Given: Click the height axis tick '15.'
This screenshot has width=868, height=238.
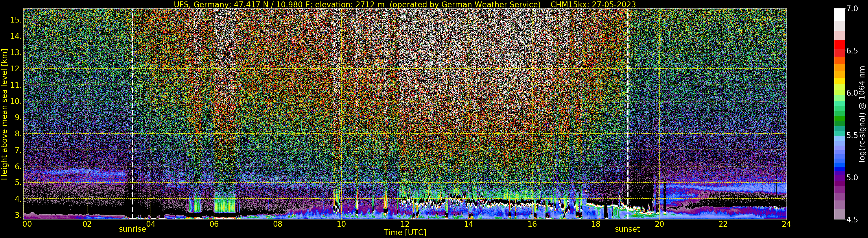Looking at the screenshot, I should pos(16,20).
